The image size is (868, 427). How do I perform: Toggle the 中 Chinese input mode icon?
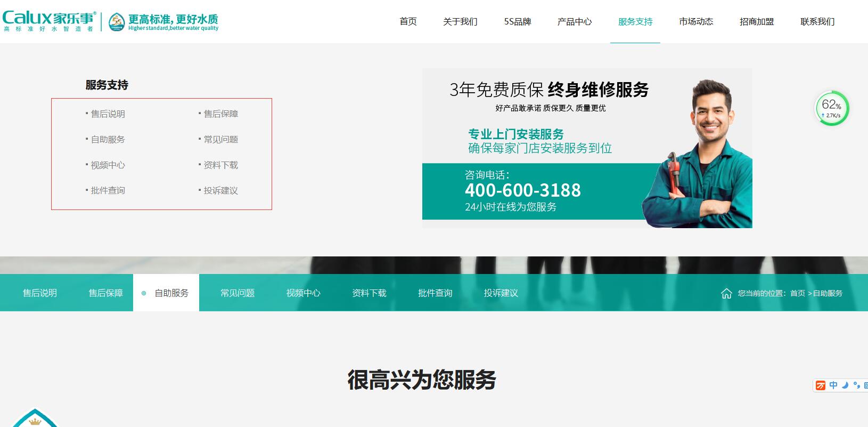coord(833,385)
